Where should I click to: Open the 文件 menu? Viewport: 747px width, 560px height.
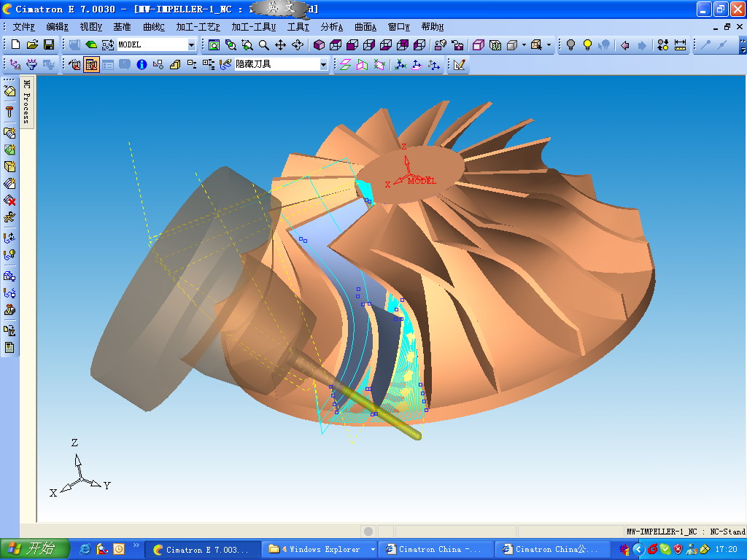[23, 27]
